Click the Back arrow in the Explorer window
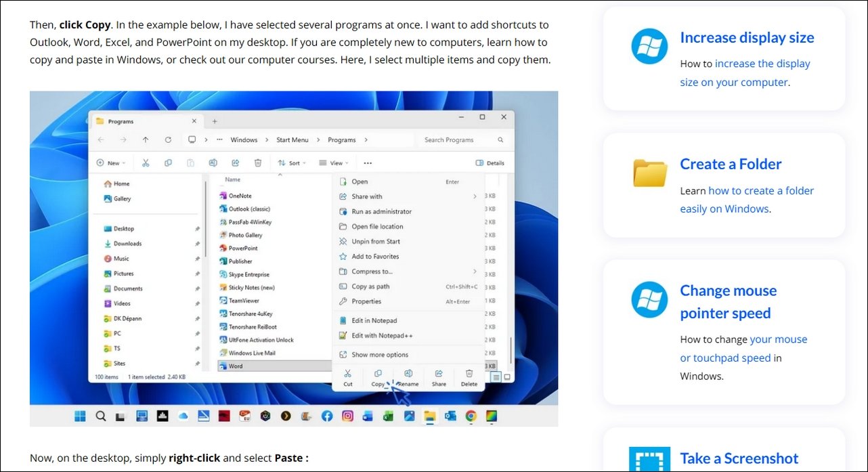This screenshot has height=472, width=868. pos(101,140)
